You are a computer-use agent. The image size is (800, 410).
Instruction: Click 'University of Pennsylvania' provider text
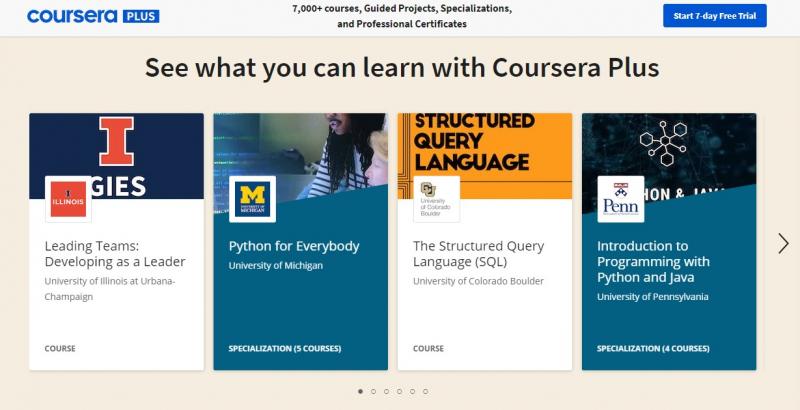click(x=653, y=297)
